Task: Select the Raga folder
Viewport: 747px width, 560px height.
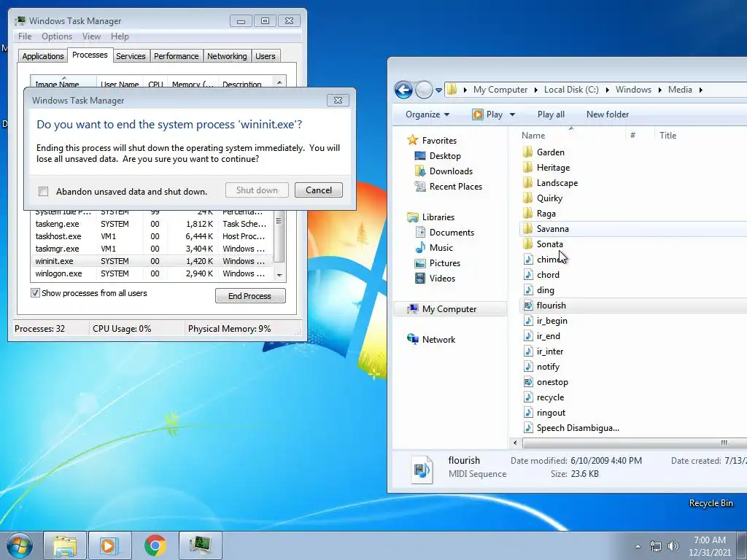Action: coord(546,214)
